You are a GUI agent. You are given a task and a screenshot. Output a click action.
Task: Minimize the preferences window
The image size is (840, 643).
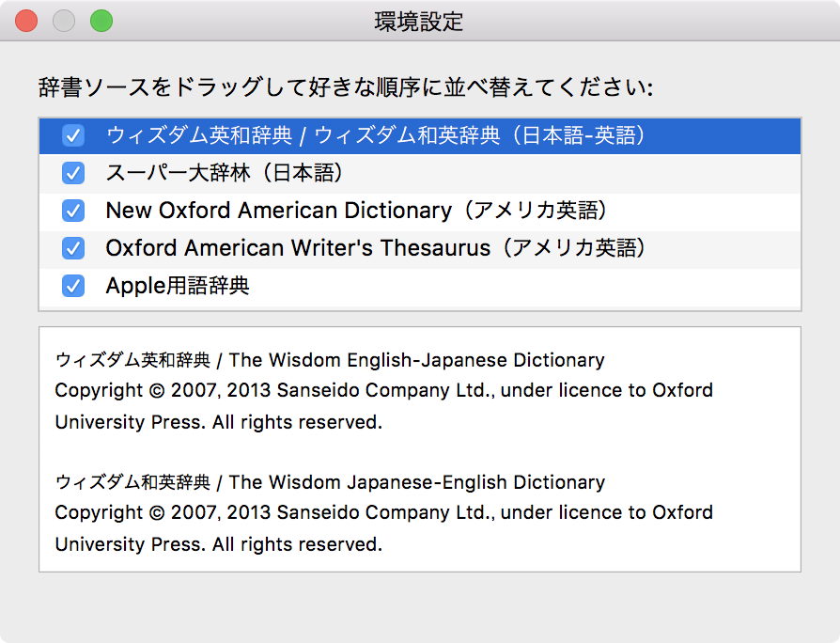63,20
